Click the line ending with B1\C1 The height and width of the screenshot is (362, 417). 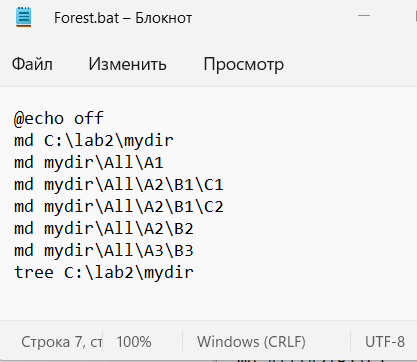click(119, 184)
